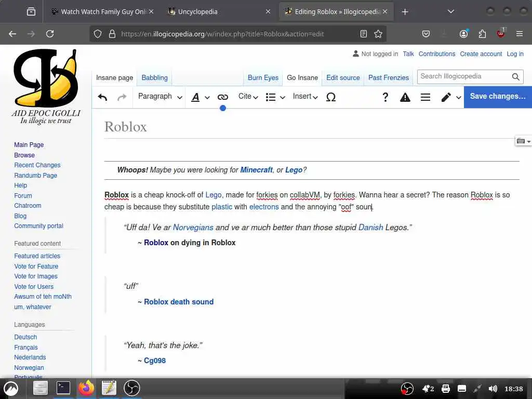Reload the page in Firefox

(x=50, y=34)
